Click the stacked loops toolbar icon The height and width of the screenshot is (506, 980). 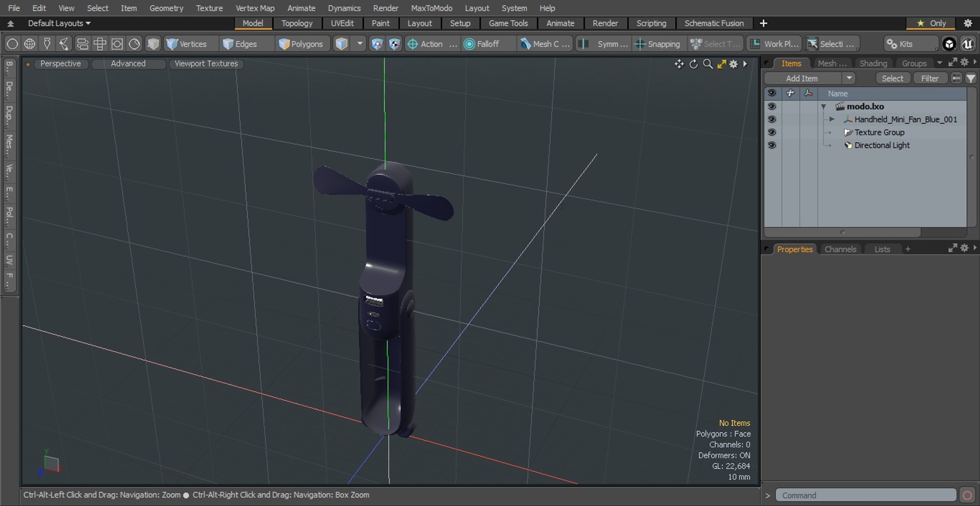(82, 44)
